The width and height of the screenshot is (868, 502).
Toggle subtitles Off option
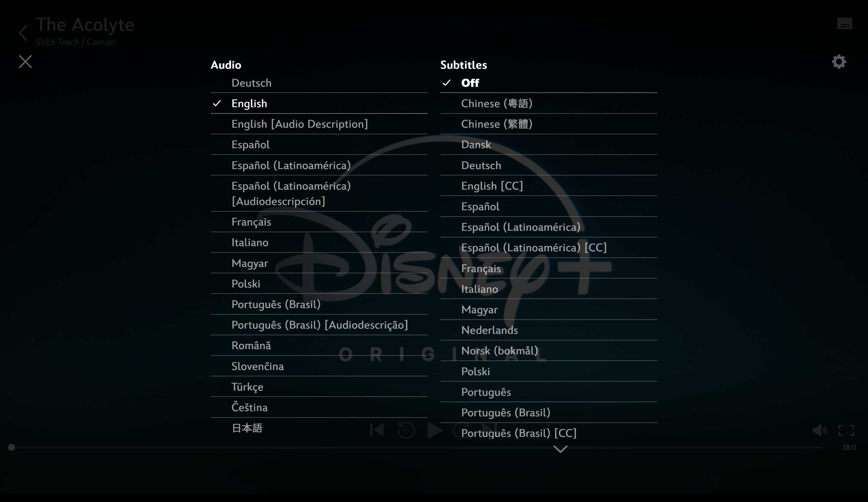[469, 83]
